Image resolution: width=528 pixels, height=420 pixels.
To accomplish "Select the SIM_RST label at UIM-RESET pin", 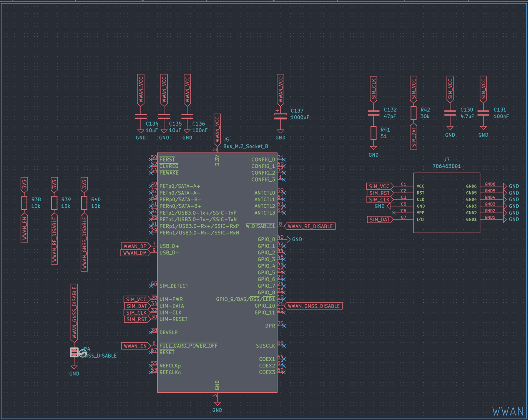I will click(x=137, y=319).
